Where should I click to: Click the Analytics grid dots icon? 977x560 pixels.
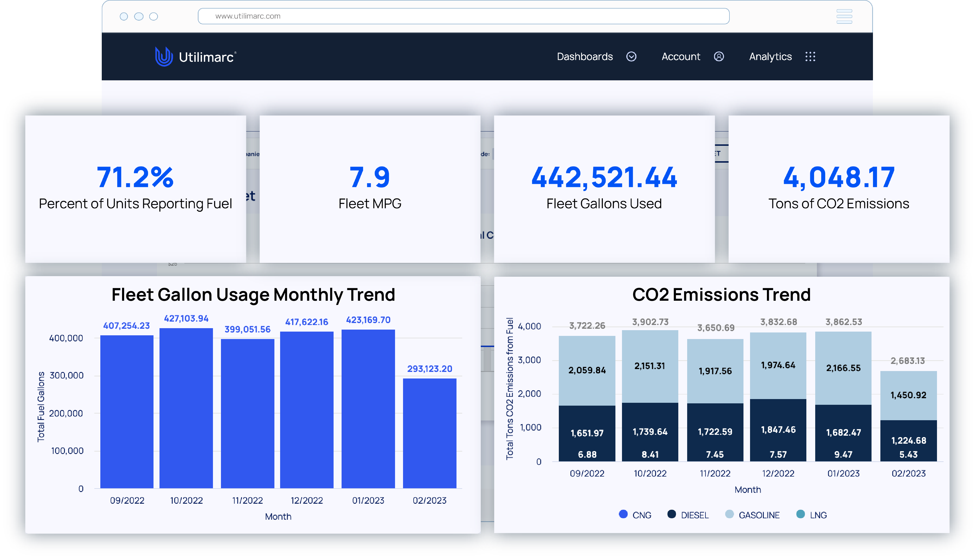(810, 57)
